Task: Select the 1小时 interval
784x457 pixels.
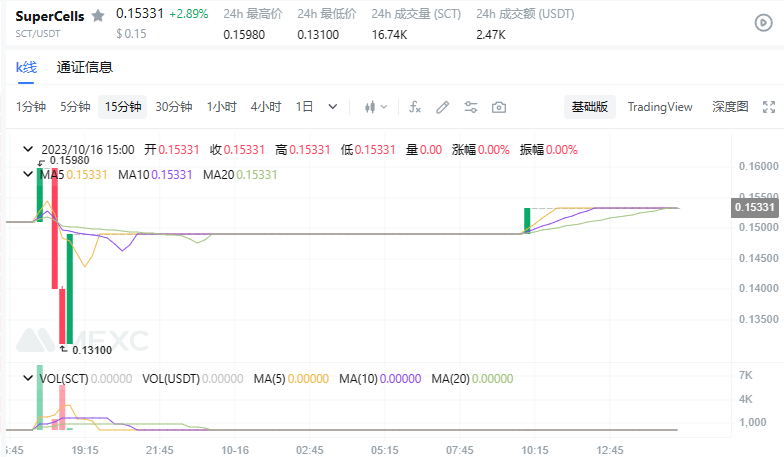Action: pos(222,107)
